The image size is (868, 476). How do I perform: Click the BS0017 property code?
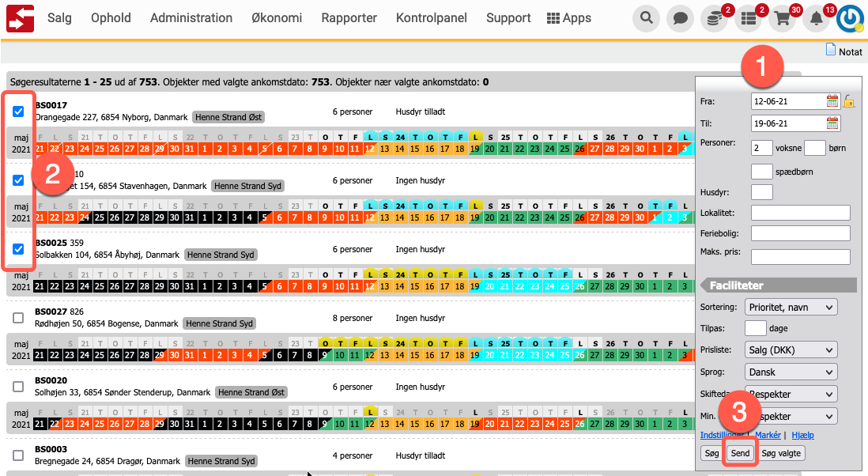click(51, 105)
